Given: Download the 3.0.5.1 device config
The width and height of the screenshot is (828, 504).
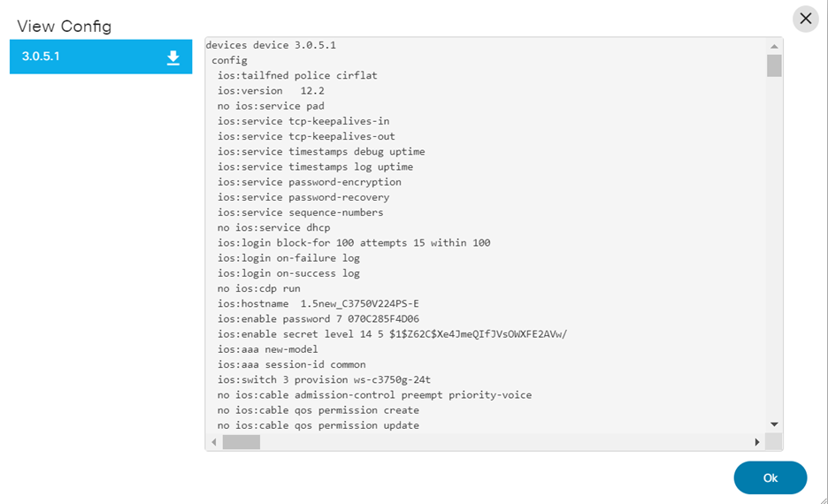Looking at the screenshot, I should [173, 57].
